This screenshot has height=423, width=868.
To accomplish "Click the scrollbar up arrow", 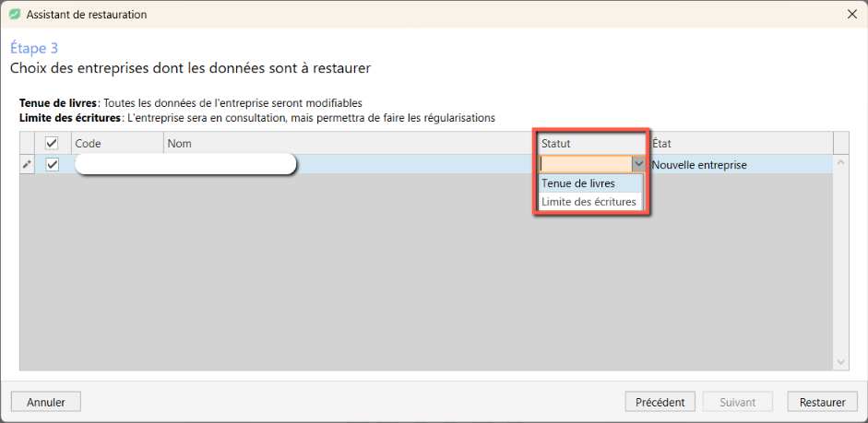I will click(841, 162).
